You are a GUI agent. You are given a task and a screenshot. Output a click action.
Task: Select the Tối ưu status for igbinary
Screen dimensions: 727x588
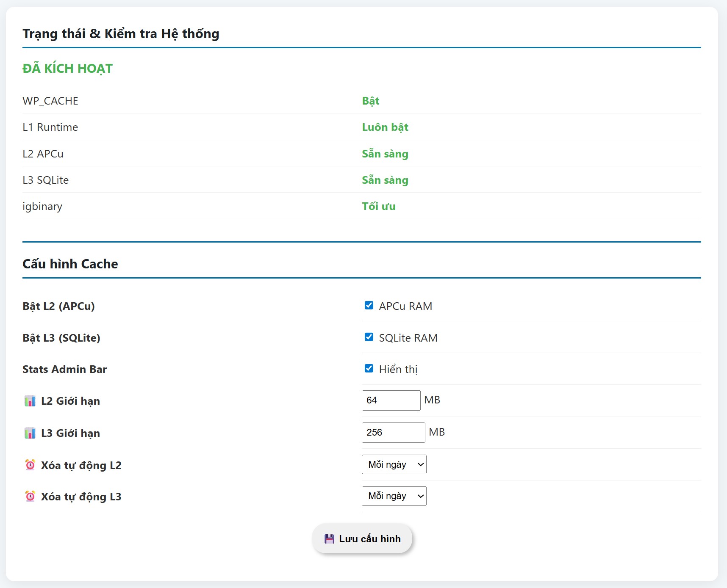tap(378, 207)
